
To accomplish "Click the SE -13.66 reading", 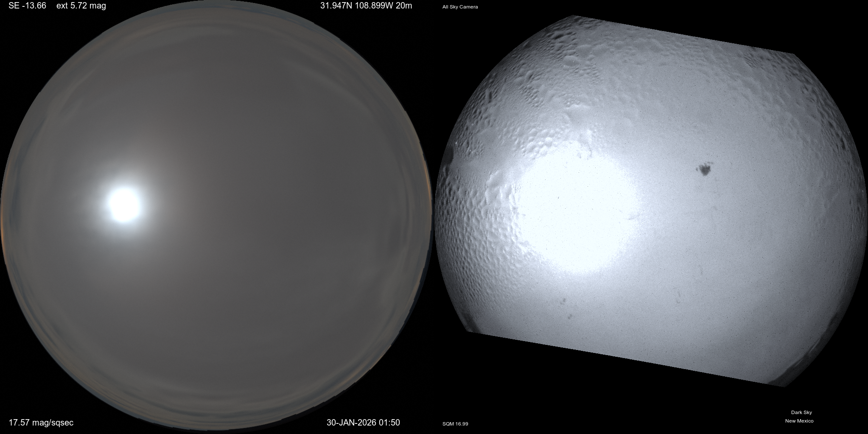I will point(27,6).
